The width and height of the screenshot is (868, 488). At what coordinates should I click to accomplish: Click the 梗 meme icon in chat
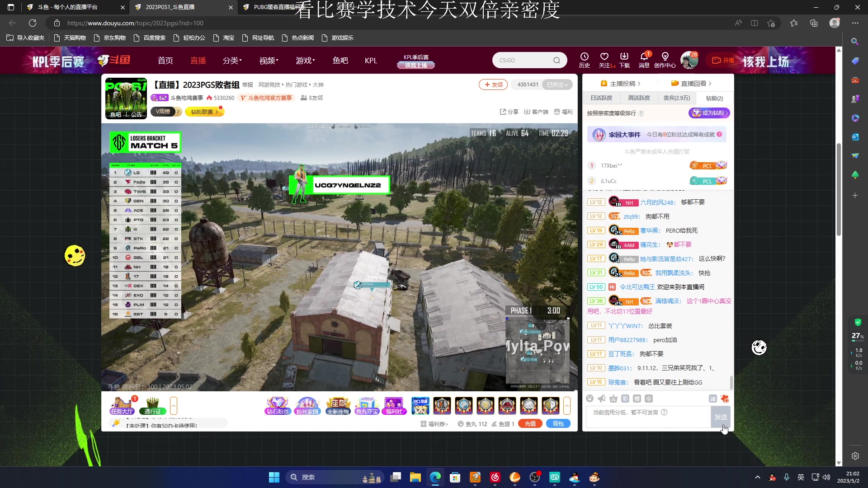pos(637,399)
